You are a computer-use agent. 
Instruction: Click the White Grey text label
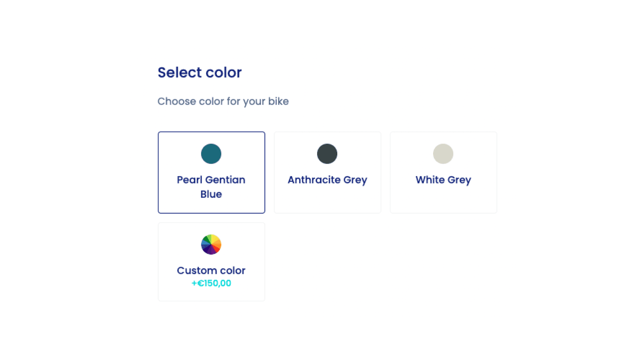tap(443, 180)
